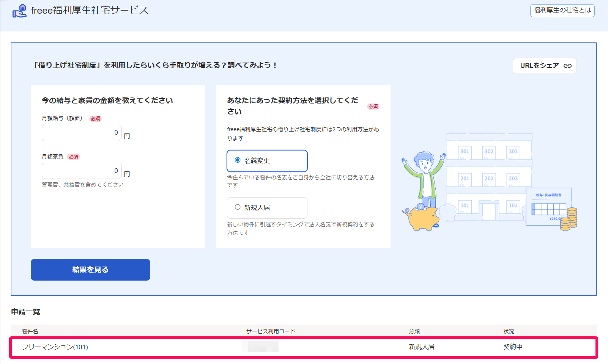This screenshot has width=608, height=364.
Task: Click the blurred service code cell
Action: click(x=260, y=347)
